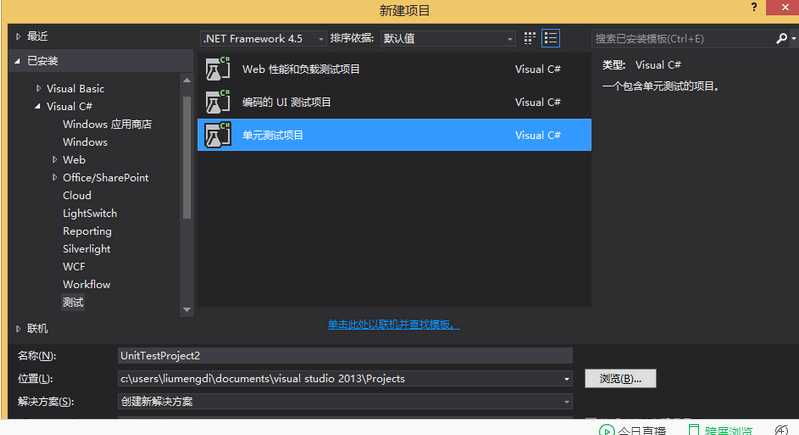Select the Cloud category
Viewport: 799px width, 435px height.
[77, 195]
